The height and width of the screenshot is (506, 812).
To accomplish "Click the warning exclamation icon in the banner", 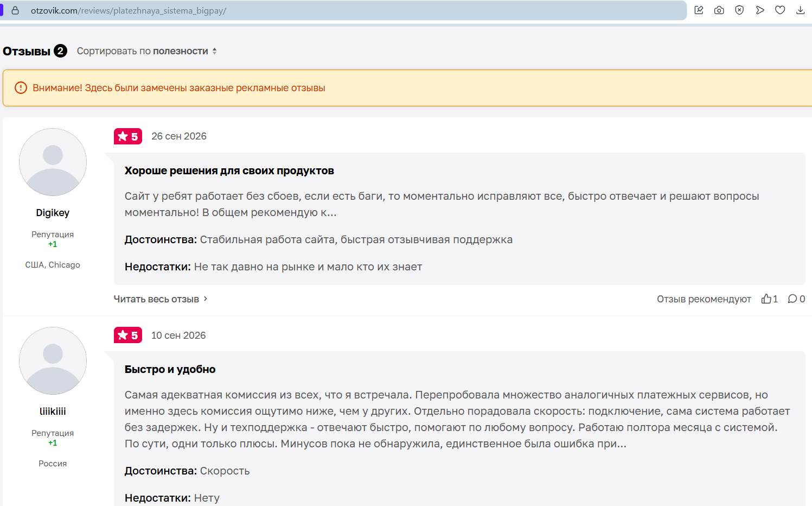I will point(21,88).
